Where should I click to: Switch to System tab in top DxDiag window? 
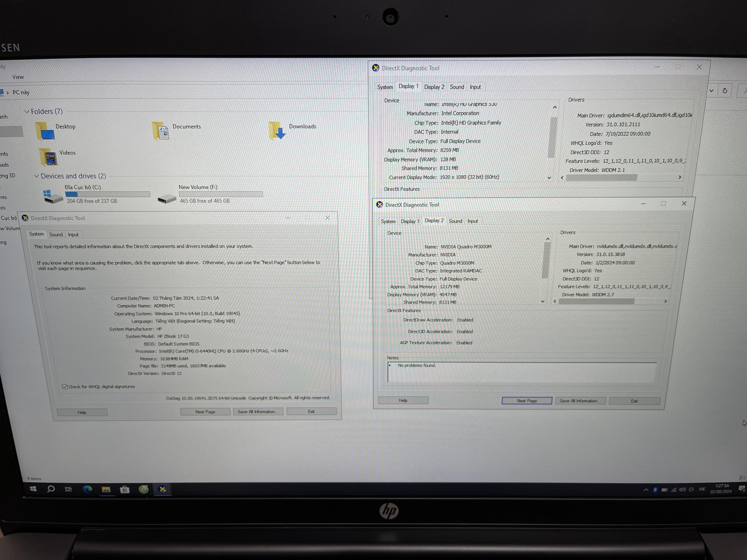385,87
